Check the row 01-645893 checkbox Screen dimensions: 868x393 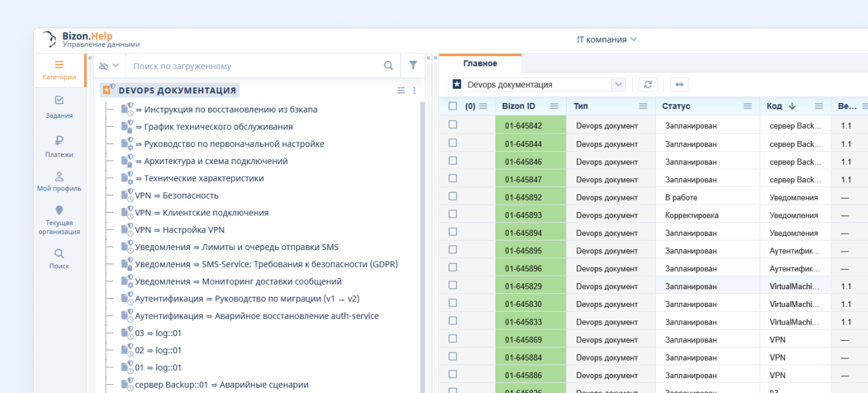pos(452,214)
